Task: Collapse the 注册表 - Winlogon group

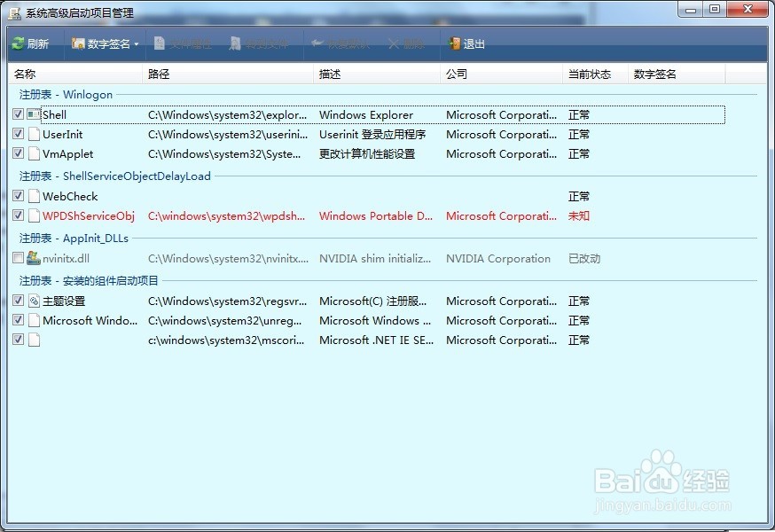Action: [66, 95]
